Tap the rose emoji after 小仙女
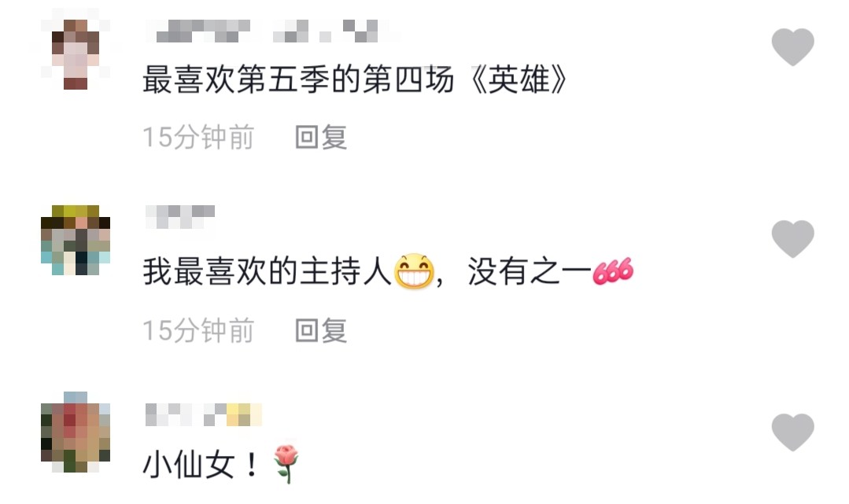 point(286,464)
